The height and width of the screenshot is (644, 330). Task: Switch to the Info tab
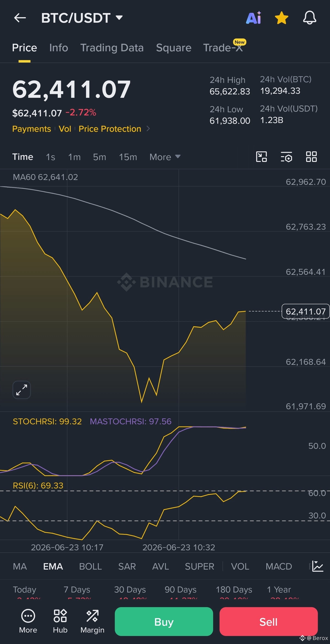(58, 47)
